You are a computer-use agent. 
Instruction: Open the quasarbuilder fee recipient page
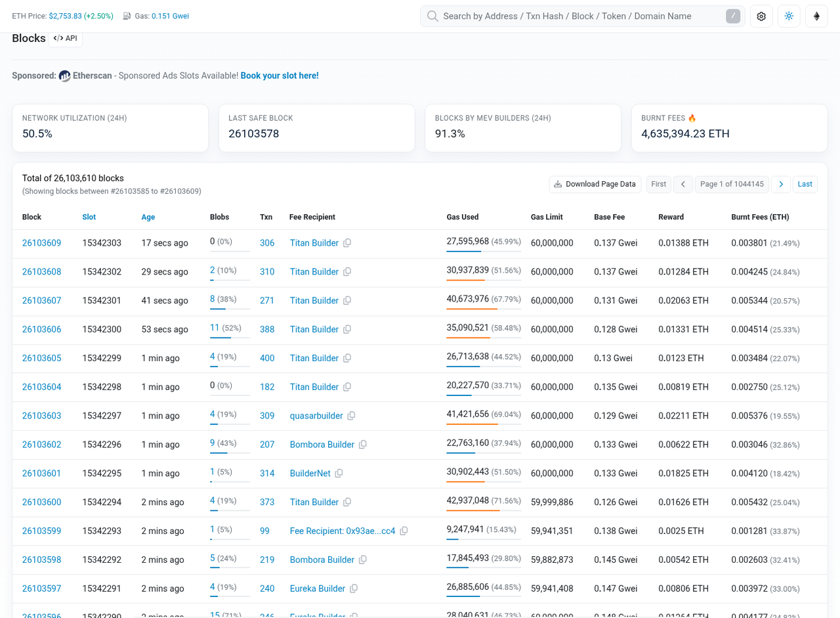pyautogui.click(x=316, y=416)
